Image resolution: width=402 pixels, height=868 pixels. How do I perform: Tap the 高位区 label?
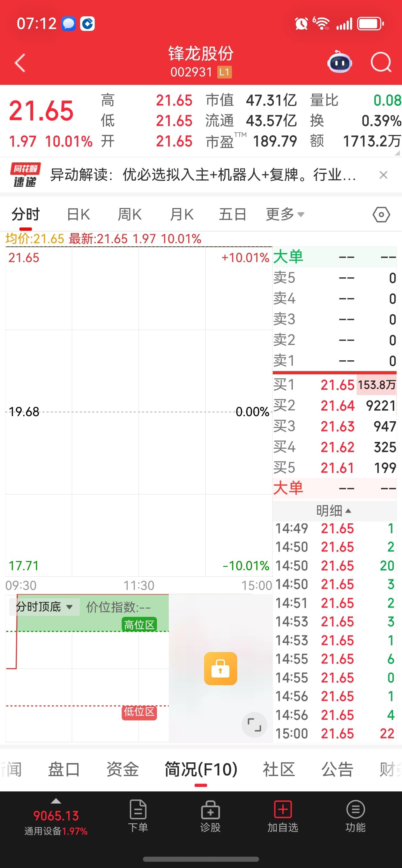(x=139, y=625)
